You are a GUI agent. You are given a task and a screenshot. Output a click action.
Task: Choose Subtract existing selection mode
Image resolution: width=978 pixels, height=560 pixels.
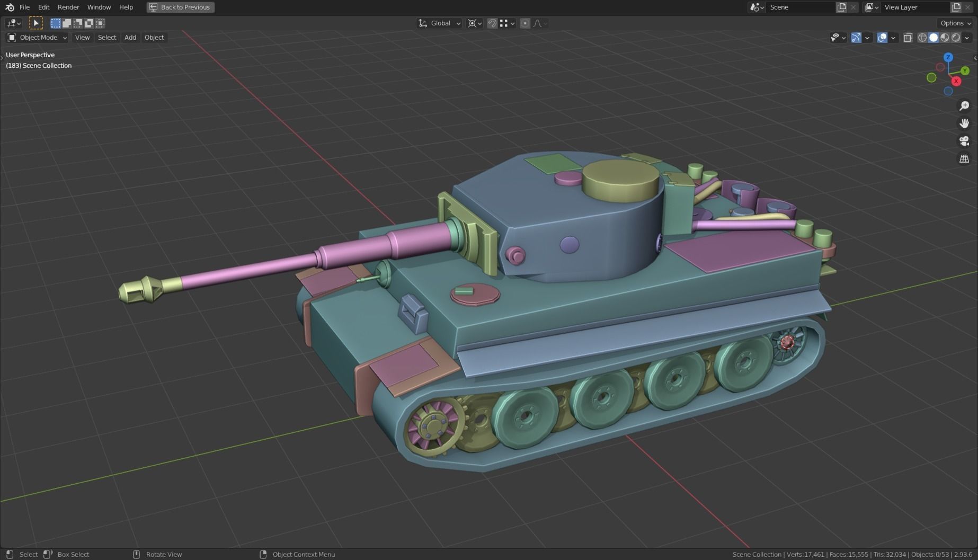pos(78,23)
